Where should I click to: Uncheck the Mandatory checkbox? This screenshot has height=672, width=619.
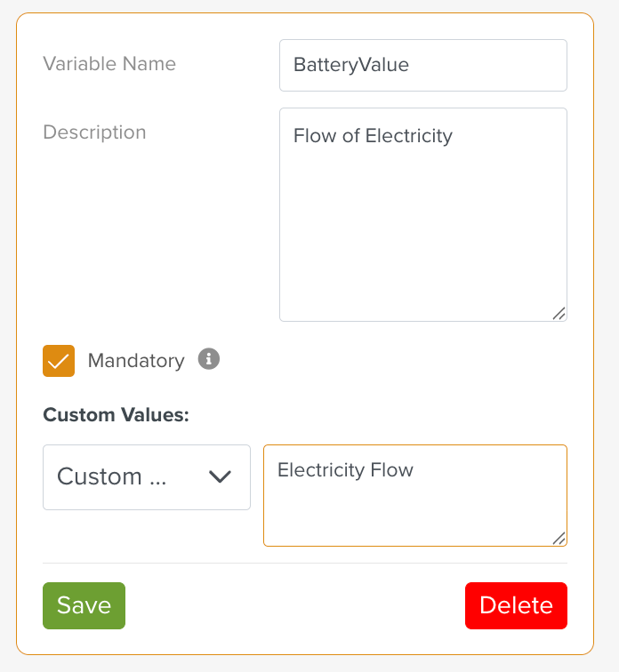[x=59, y=361]
